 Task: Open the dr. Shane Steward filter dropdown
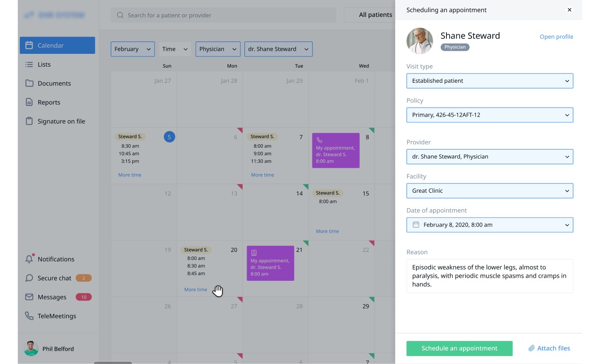click(279, 49)
